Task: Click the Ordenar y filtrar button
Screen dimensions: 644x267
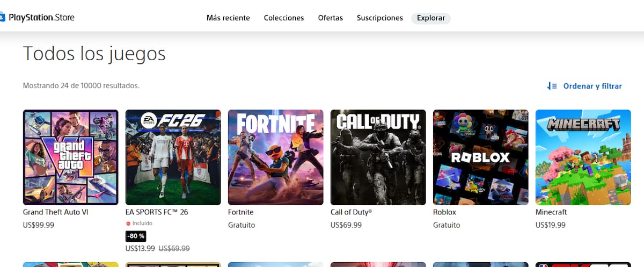Action: pos(584,86)
